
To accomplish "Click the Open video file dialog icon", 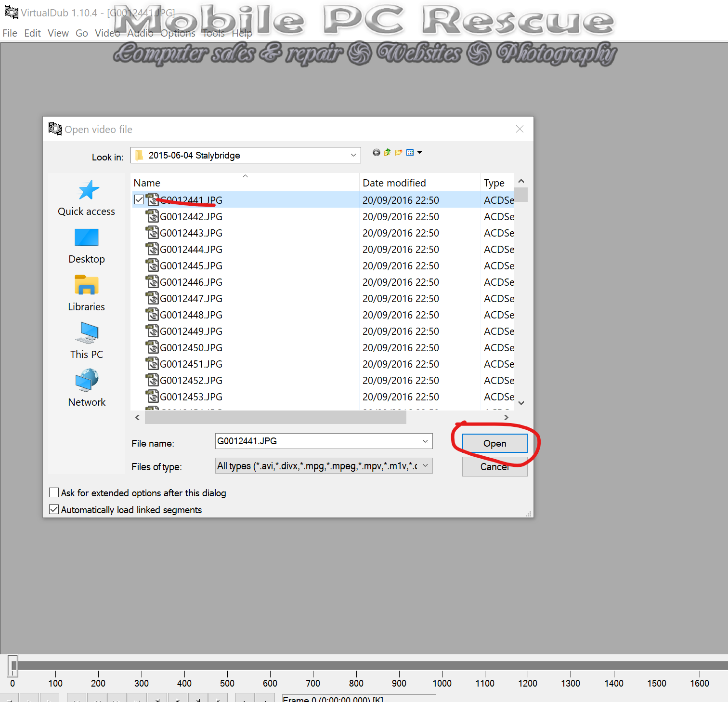I will [55, 129].
